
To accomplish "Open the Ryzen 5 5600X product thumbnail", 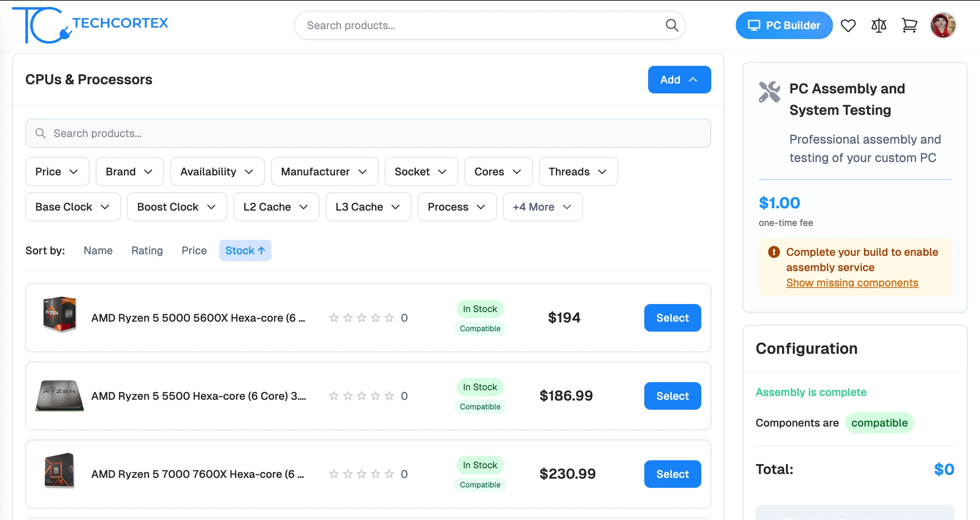I will 59,314.
